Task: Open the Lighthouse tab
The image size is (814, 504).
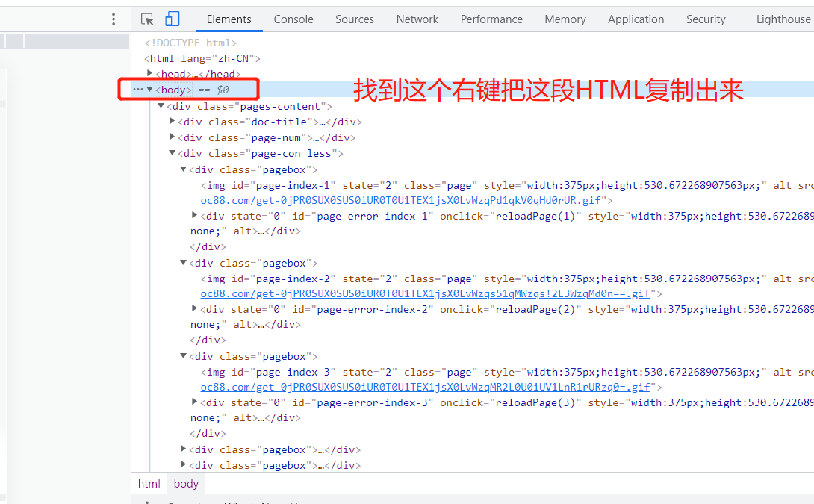Action: (783, 19)
